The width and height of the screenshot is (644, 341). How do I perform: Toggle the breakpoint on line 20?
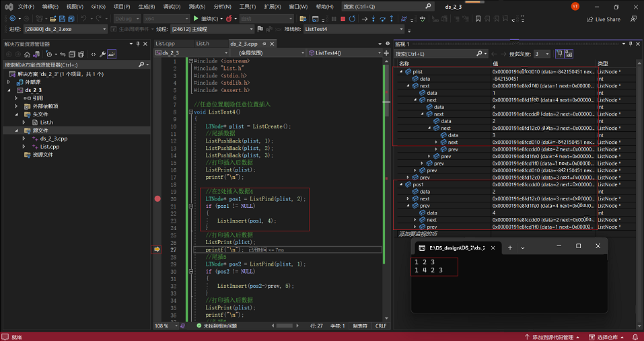(157, 199)
